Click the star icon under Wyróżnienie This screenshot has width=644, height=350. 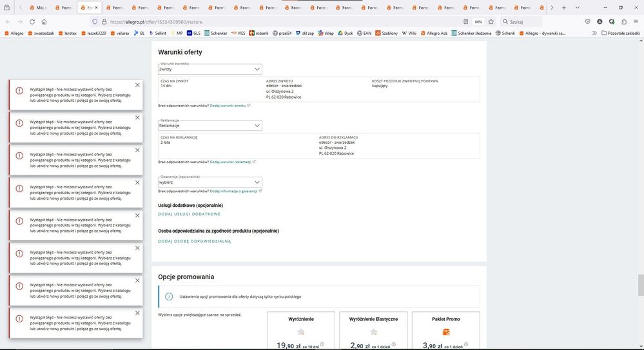tap(300, 332)
